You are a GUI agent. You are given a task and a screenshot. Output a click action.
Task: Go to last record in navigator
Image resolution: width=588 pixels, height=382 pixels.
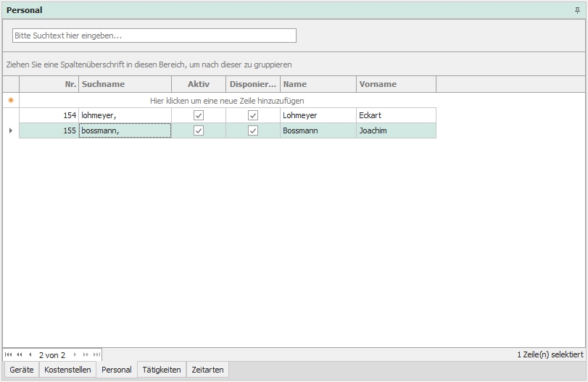click(96, 355)
